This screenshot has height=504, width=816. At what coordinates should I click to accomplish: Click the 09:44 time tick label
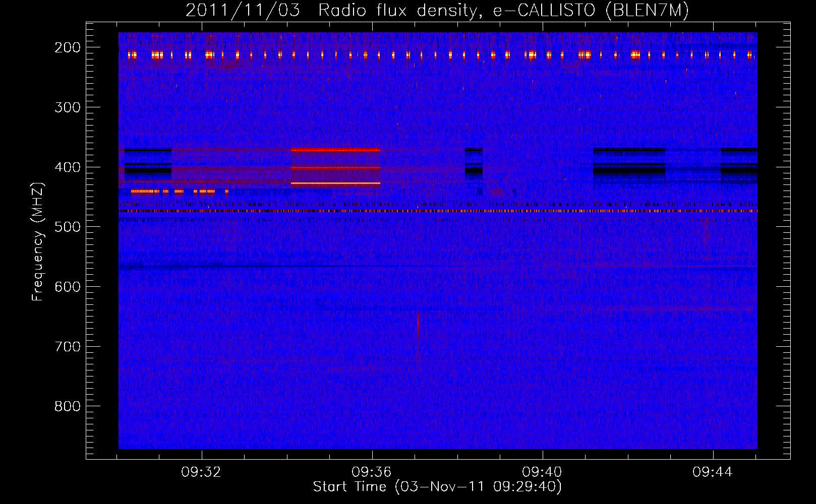(713, 472)
